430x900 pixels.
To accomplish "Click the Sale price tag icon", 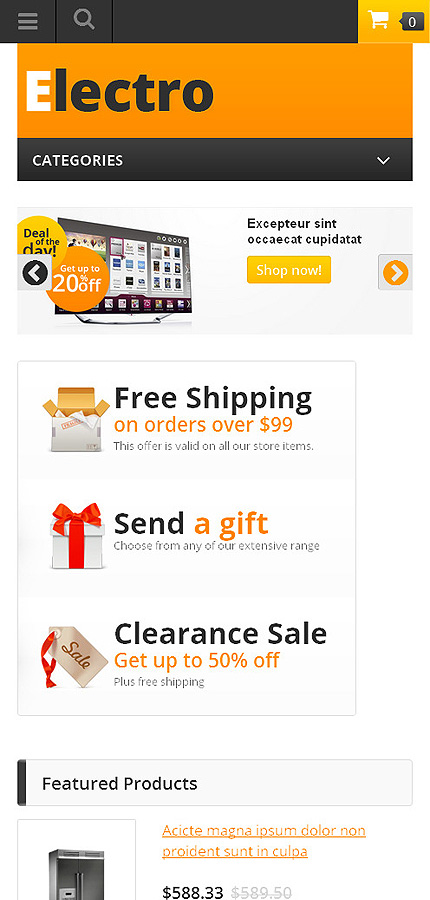I will point(75,657).
